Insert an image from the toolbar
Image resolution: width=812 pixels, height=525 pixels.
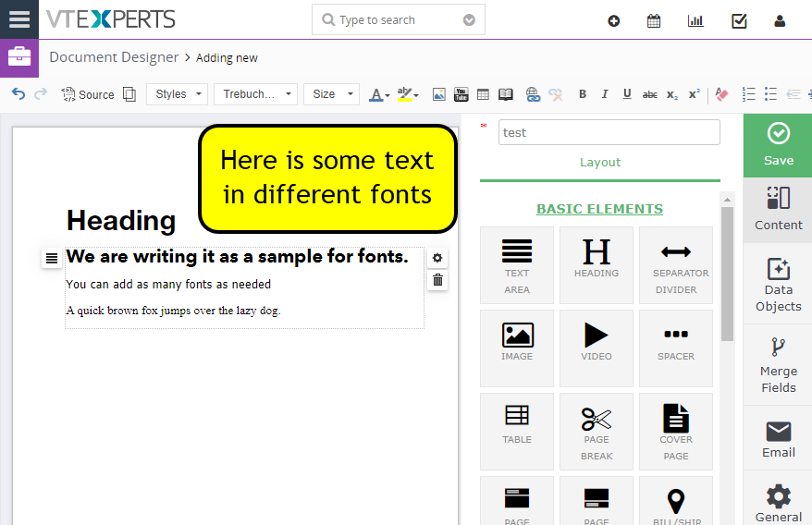click(438, 94)
